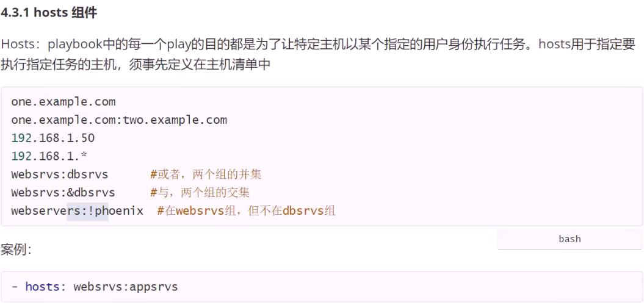Click the Websrvs:dbsrvs code text

[60, 174]
